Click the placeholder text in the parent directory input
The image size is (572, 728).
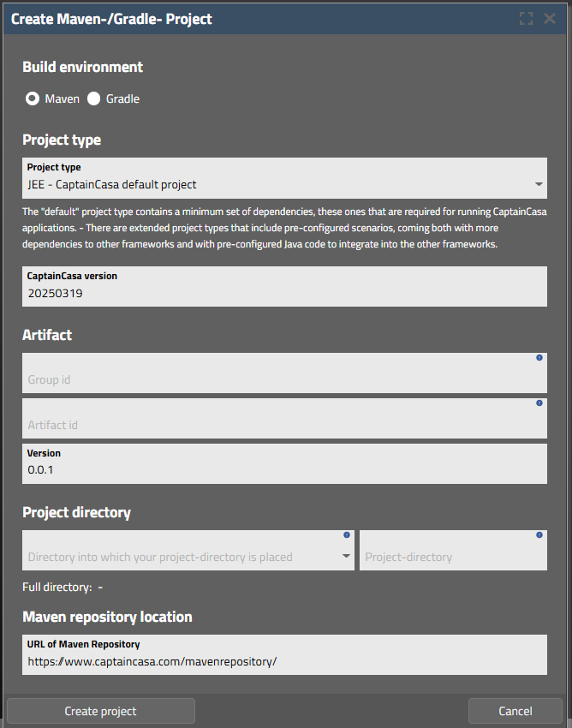[160, 557]
